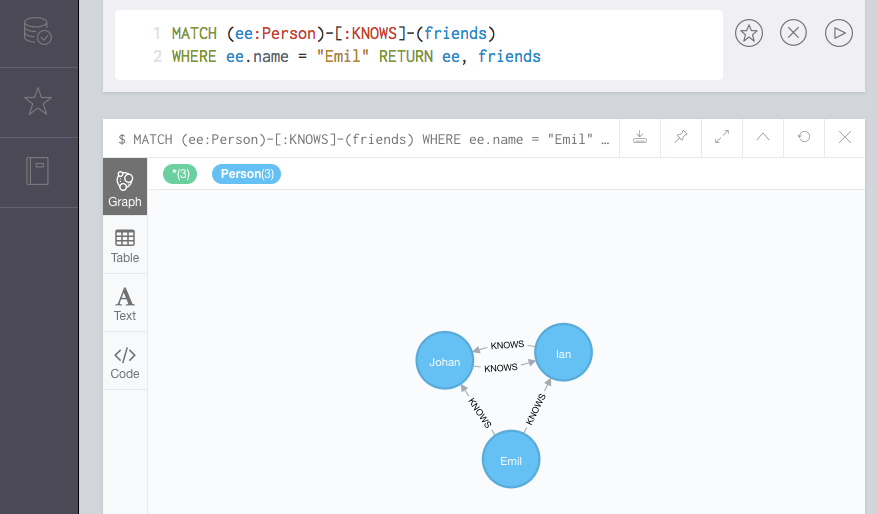The width and height of the screenshot is (877, 514).
Task: Open the database information sidebar icon
Action: pyautogui.click(x=38, y=31)
